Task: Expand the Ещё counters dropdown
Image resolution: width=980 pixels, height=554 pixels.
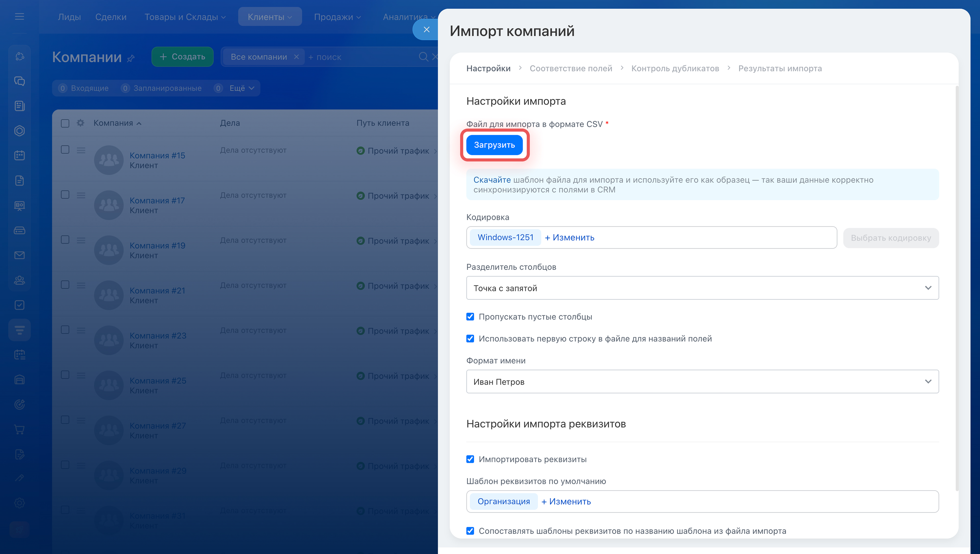Action: point(242,88)
